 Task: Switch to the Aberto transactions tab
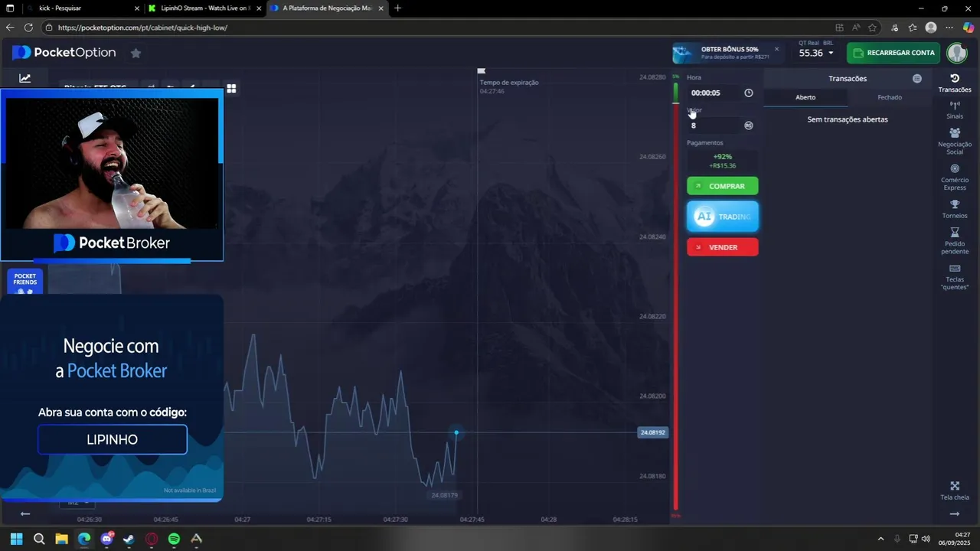pos(805,97)
